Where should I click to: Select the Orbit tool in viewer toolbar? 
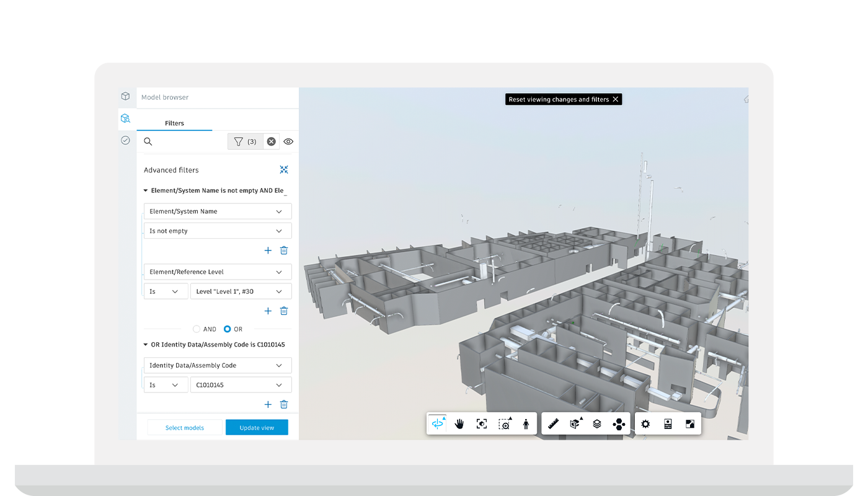tap(438, 423)
